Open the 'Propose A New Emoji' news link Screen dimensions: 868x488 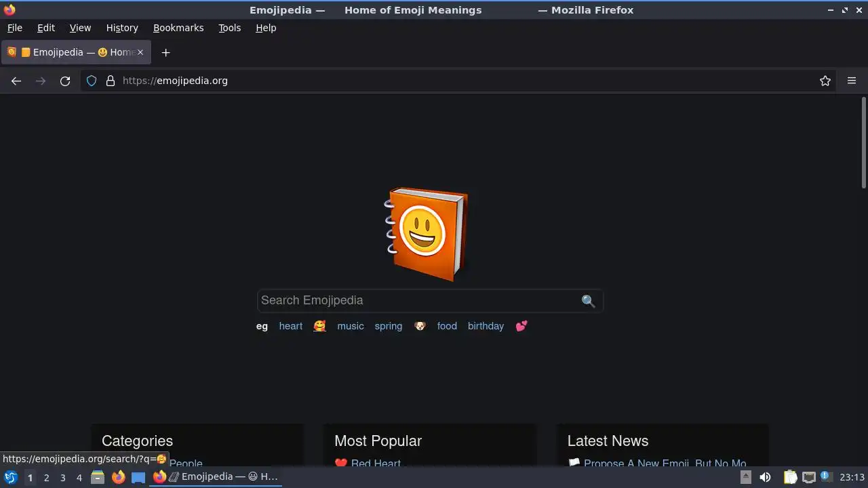click(x=665, y=464)
